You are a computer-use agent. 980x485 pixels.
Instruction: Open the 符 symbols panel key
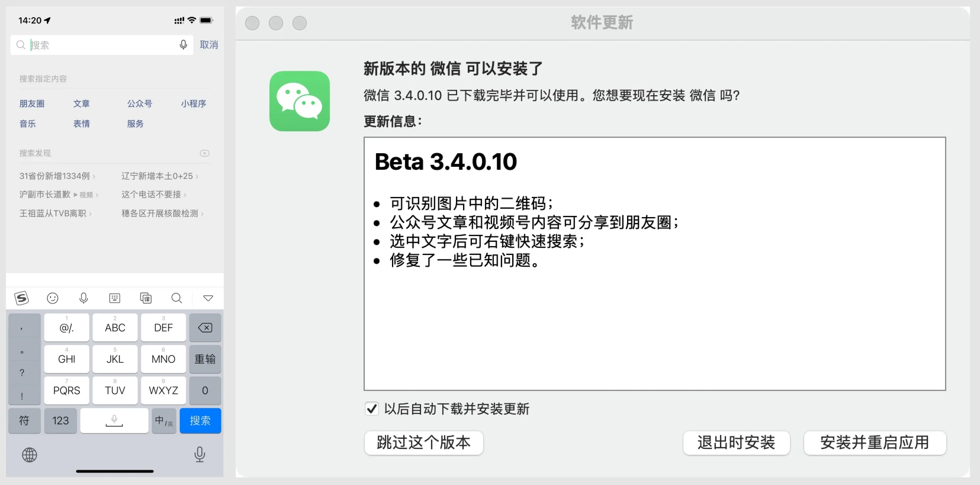pos(24,421)
